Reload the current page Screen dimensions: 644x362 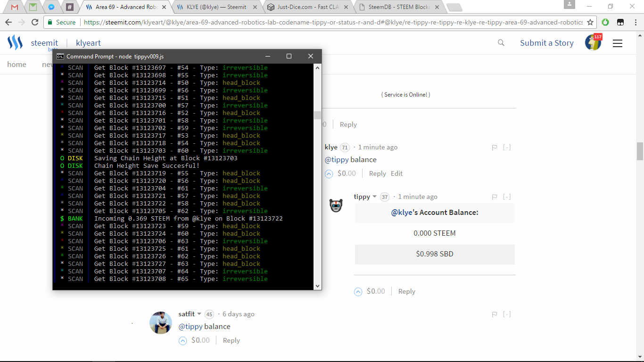(35, 22)
